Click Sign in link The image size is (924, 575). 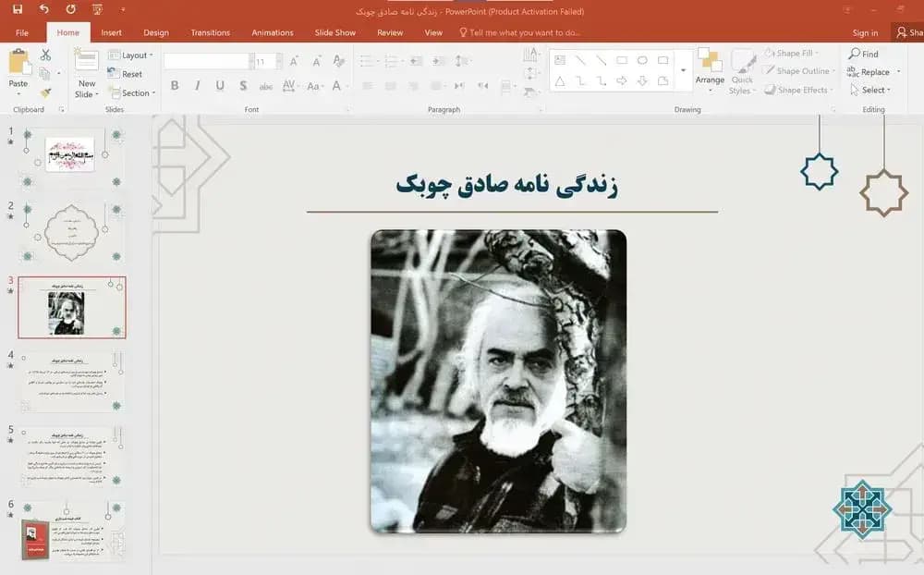click(865, 33)
